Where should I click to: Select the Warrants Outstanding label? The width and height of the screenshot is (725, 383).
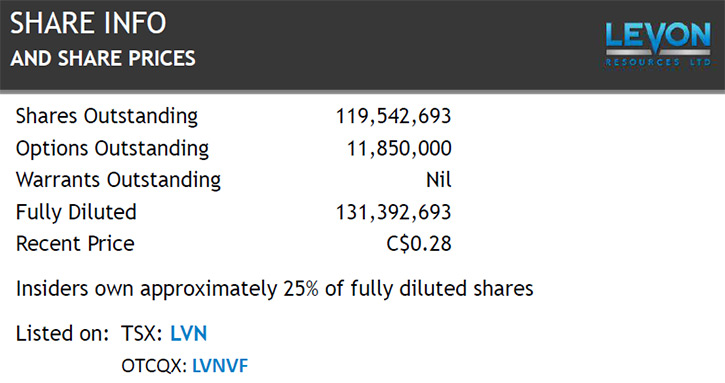click(x=118, y=180)
